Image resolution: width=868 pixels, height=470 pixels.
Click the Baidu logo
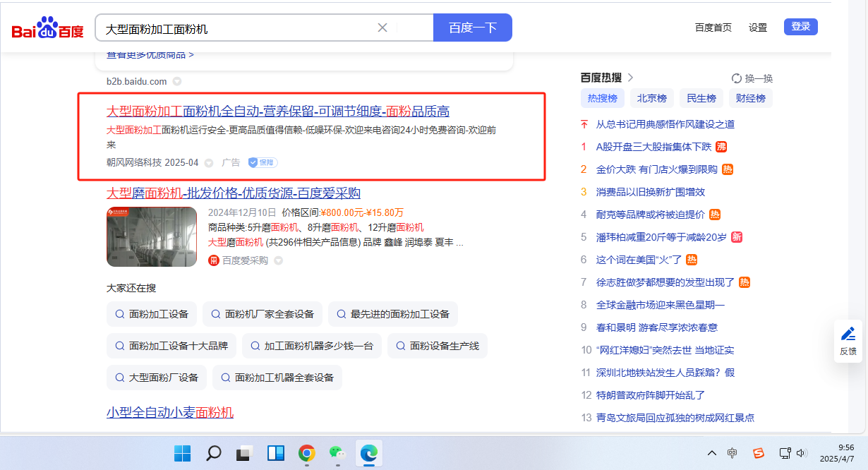47,28
